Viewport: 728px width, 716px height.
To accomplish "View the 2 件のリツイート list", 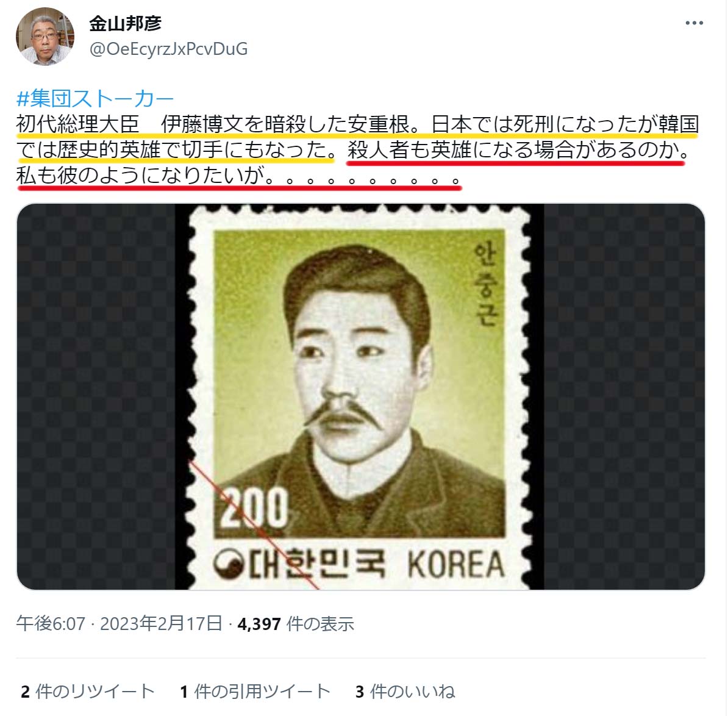I will click(88, 692).
